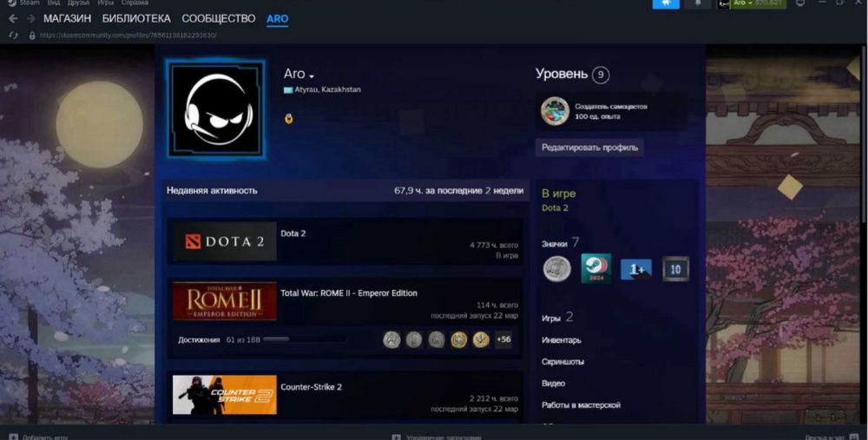Viewport: 868px width, 440px height.
Task: Select the ARO profile tab
Action: (x=278, y=19)
